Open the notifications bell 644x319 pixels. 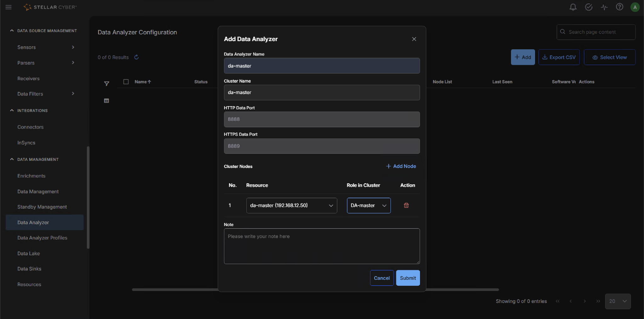click(x=573, y=7)
